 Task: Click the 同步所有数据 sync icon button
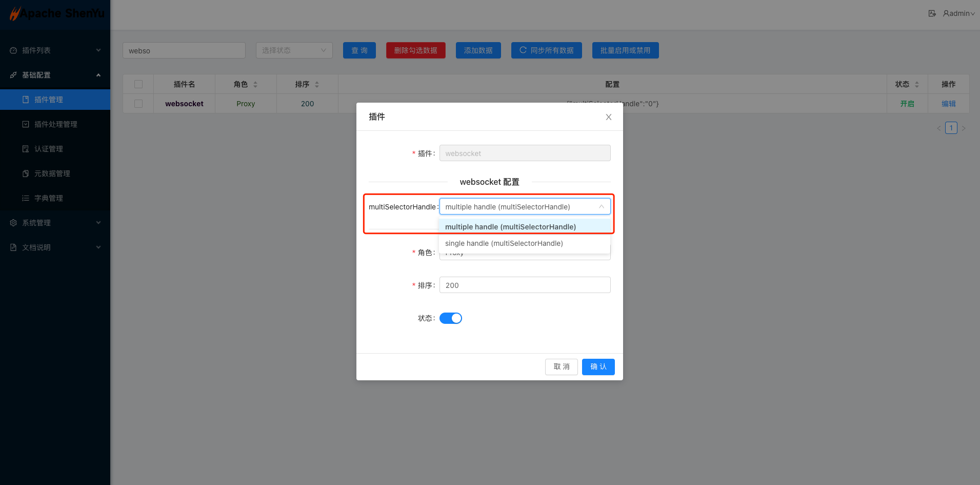point(523,50)
